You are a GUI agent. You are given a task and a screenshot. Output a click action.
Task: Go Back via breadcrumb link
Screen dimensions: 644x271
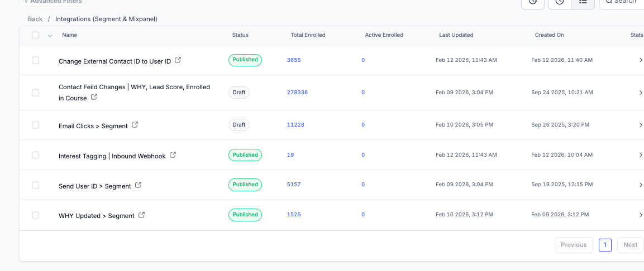[35, 19]
